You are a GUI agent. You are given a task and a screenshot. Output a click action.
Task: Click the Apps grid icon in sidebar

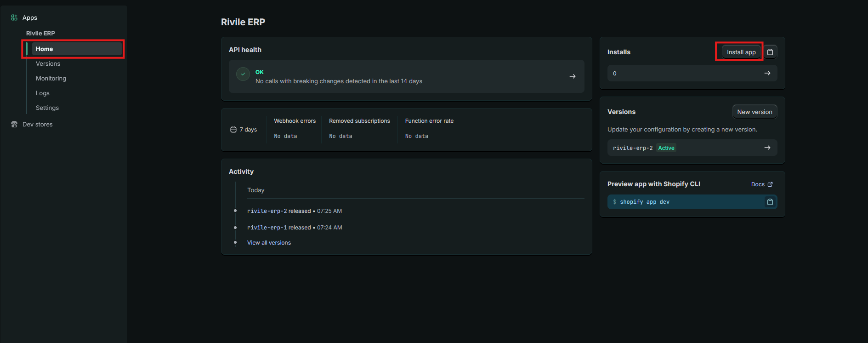coord(14,17)
